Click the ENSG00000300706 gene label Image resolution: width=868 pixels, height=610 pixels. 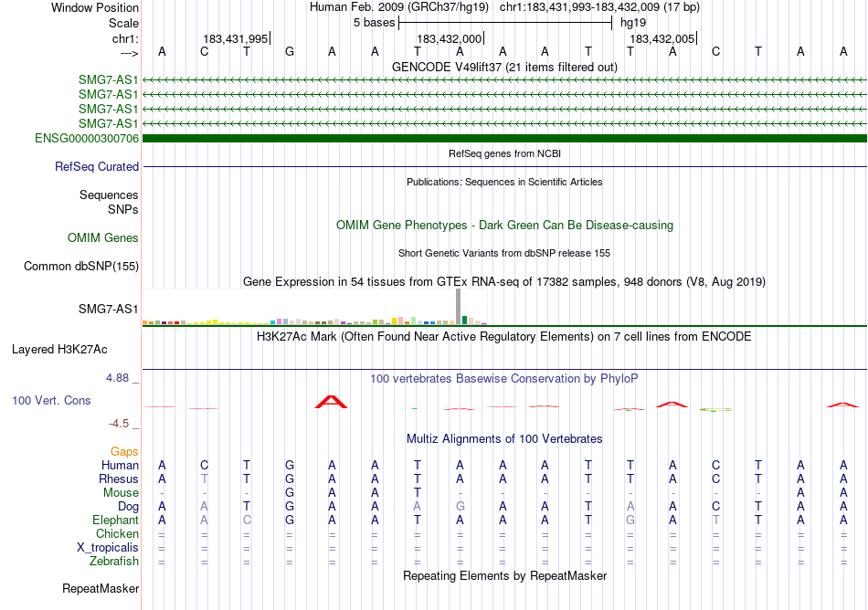pos(87,138)
